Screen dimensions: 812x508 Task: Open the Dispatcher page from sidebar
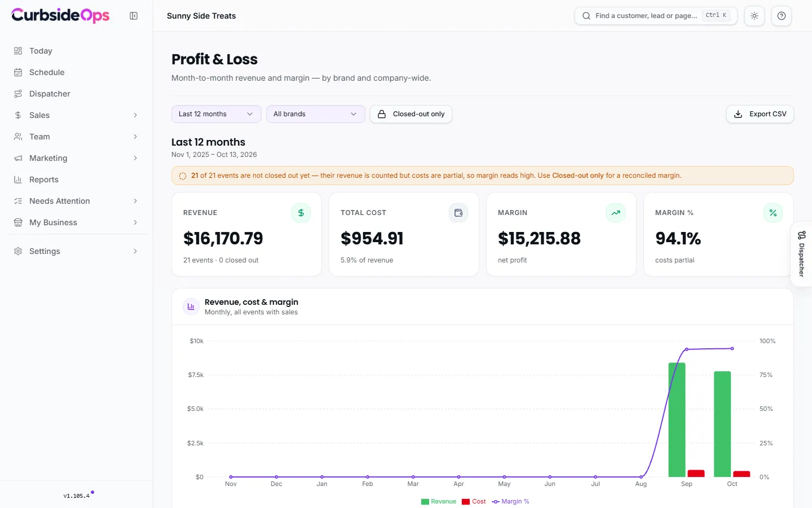point(77,94)
